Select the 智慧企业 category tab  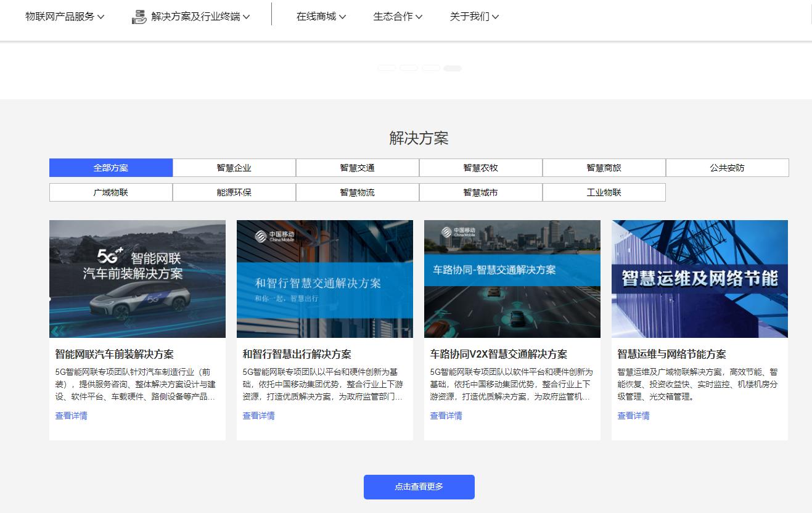pyautogui.click(x=234, y=167)
